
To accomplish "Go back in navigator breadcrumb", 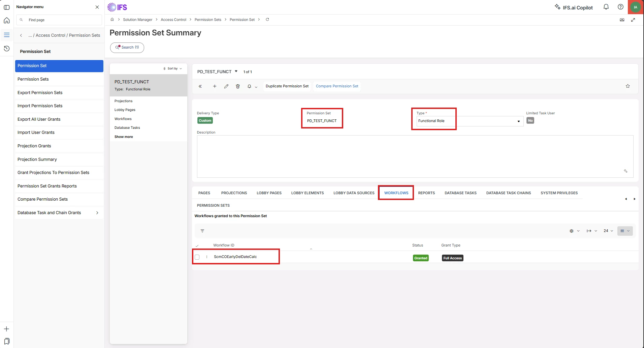I will point(21,35).
